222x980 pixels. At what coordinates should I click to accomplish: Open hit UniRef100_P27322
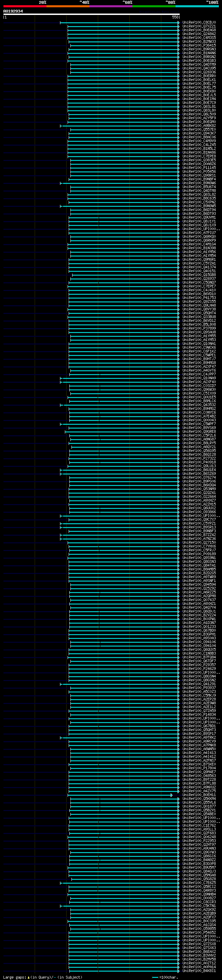(199, 459)
